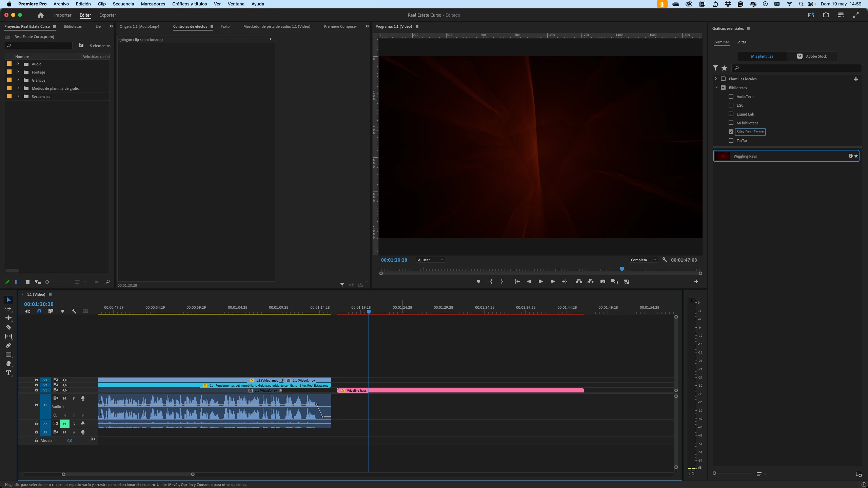Open timeline display settings wrench
This screenshot has height=488, width=868.
(x=74, y=311)
